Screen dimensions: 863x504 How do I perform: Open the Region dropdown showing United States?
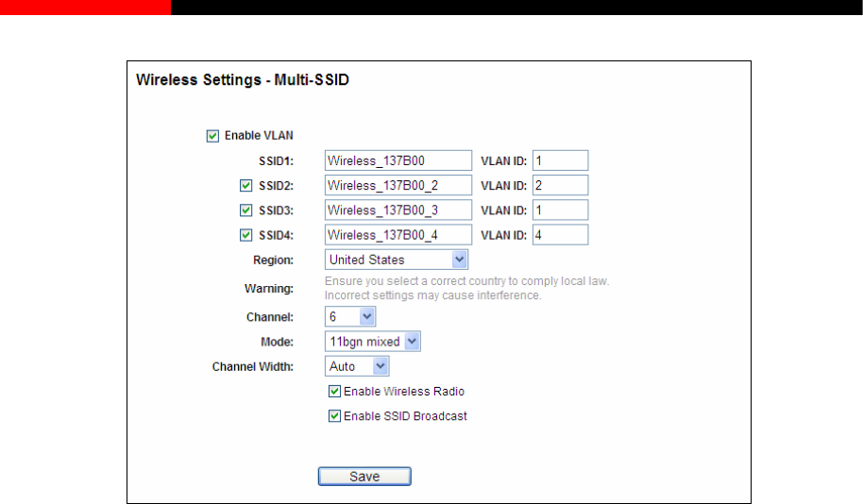click(x=397, y=260)
